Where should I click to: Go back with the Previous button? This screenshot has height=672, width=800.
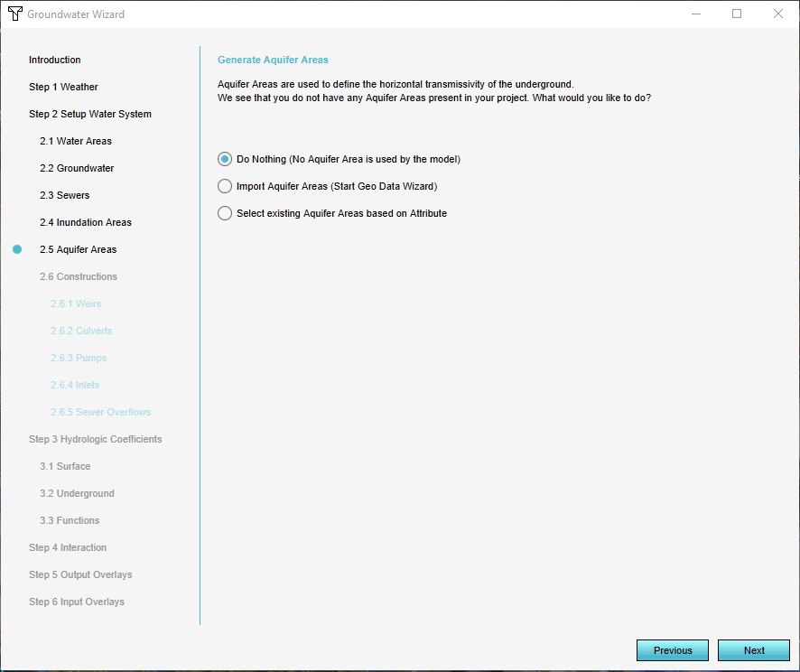[672, 650]
